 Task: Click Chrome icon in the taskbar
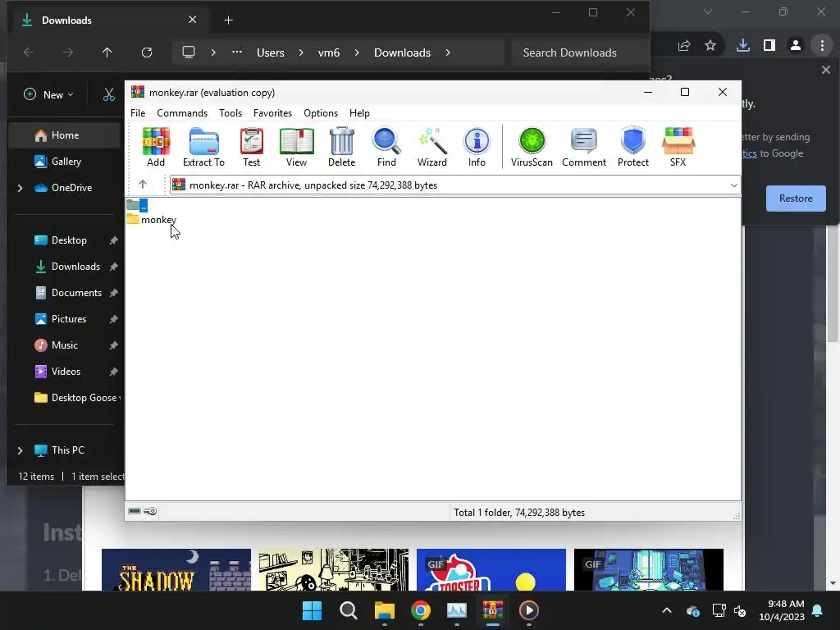click(x=421, y=610)
